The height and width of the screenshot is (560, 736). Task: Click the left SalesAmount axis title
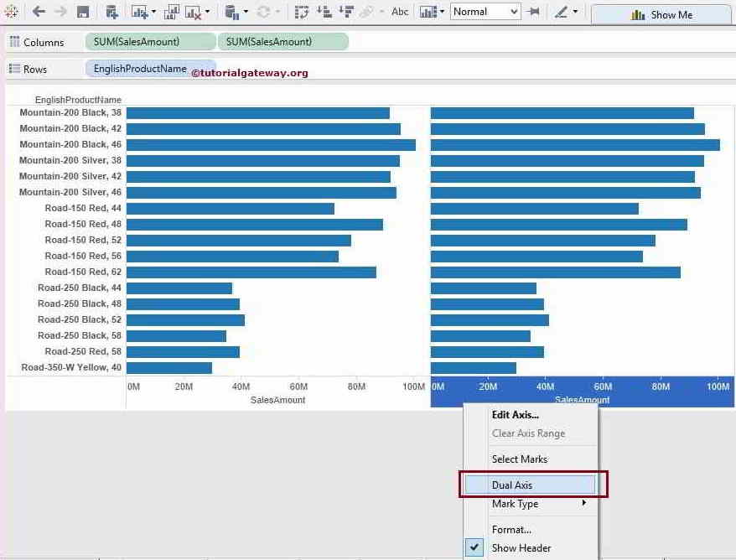pos(277,400)
